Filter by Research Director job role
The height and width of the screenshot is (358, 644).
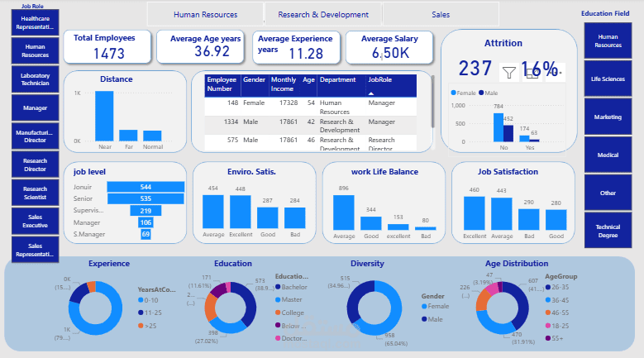(36, 165)
